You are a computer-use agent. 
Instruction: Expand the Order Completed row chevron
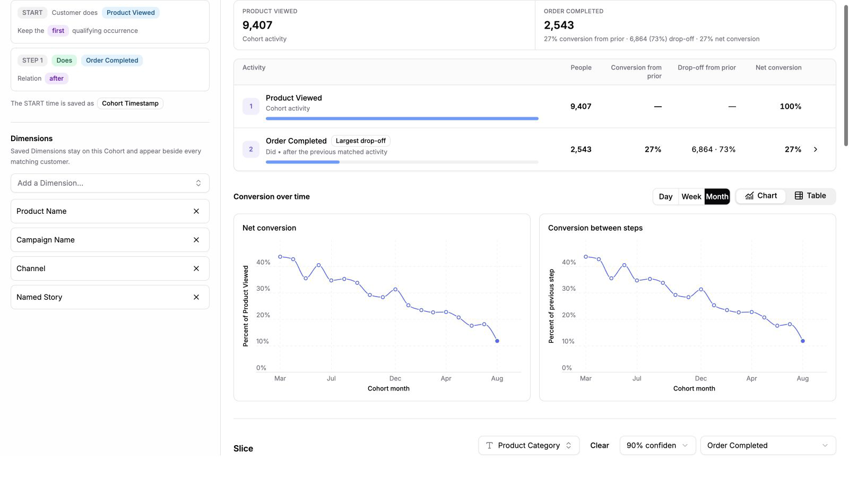pyautogui.click(x=816, y=150)
